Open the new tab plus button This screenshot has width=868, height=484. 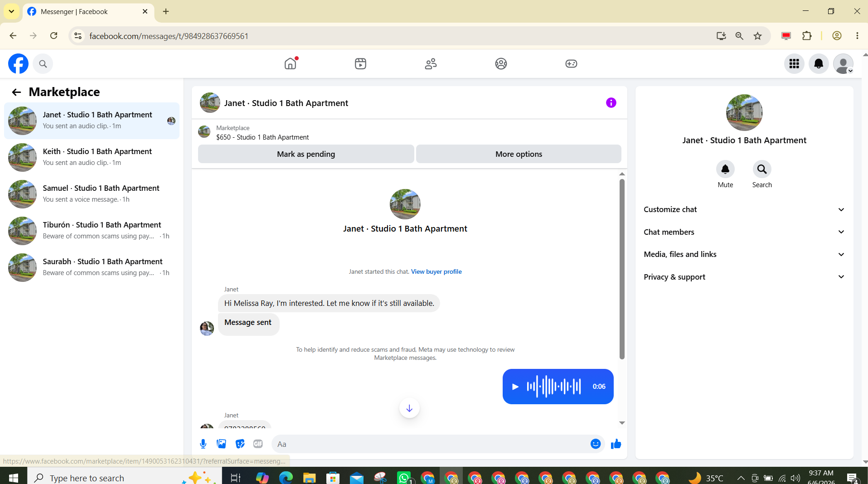click(x=166, y=11)
